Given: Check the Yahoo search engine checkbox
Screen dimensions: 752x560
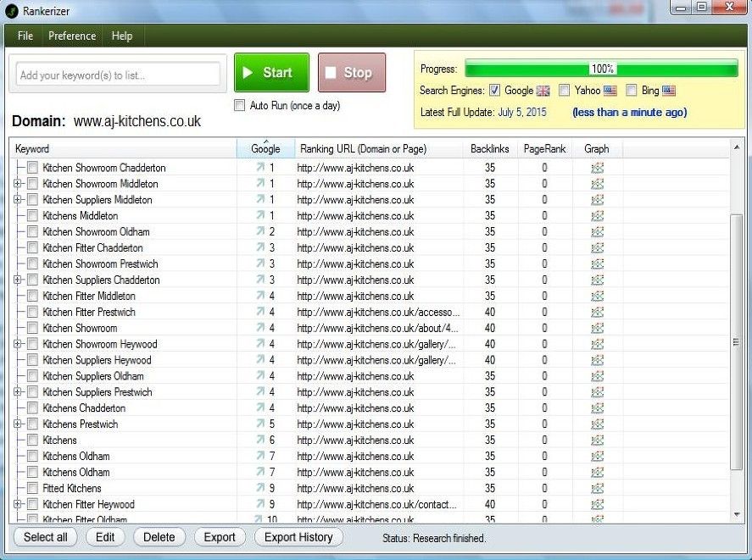Looking at the screenshot, I should (564, 90).
